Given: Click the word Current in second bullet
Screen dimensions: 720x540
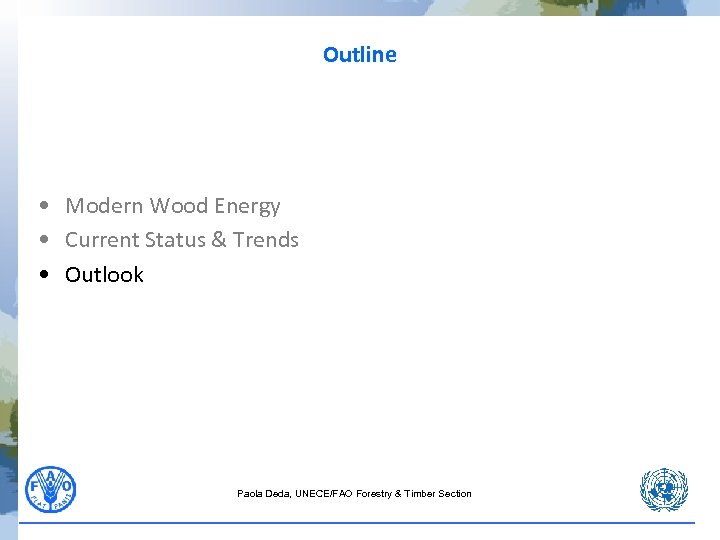Looking at the screenshot, I should tap(102, 240).
